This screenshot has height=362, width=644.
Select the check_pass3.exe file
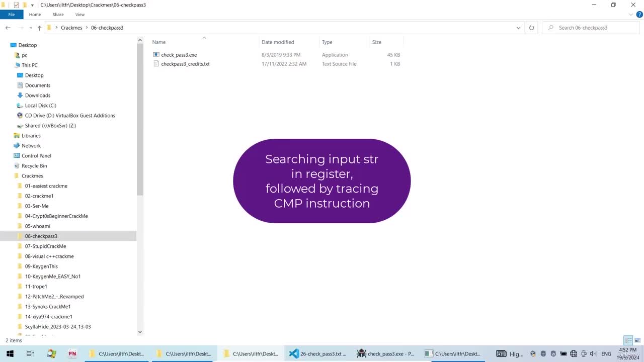[x=179, y=55]
